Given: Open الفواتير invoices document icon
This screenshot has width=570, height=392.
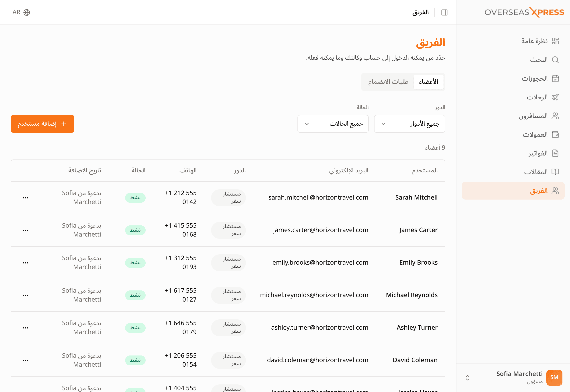Looking at the screenshot, I should point(555,153).
